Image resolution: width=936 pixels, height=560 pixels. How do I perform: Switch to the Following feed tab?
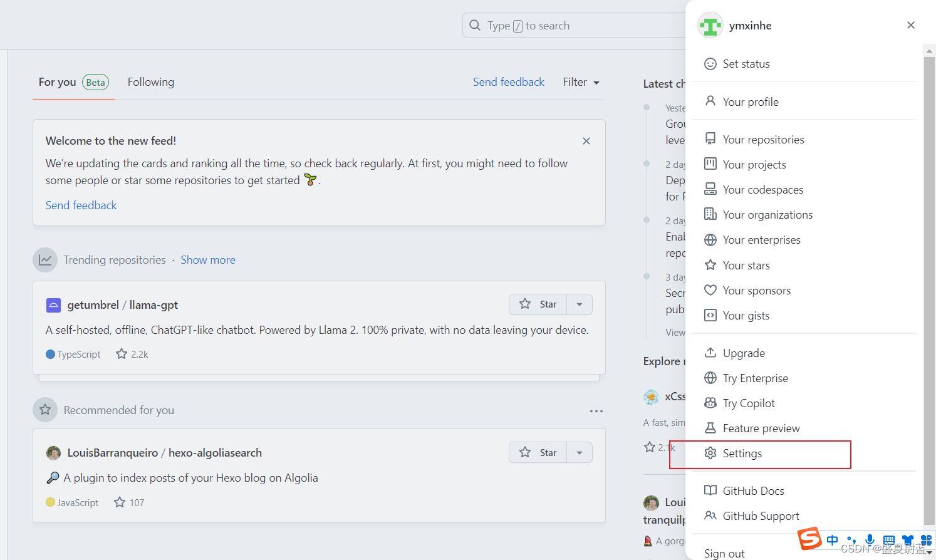[150, 81]
